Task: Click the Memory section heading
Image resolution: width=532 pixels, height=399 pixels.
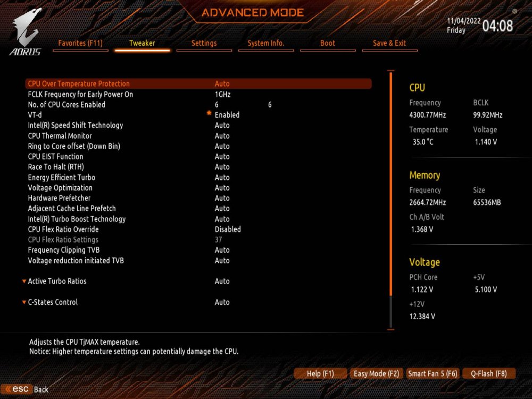Action: click(x=425, y=175)
